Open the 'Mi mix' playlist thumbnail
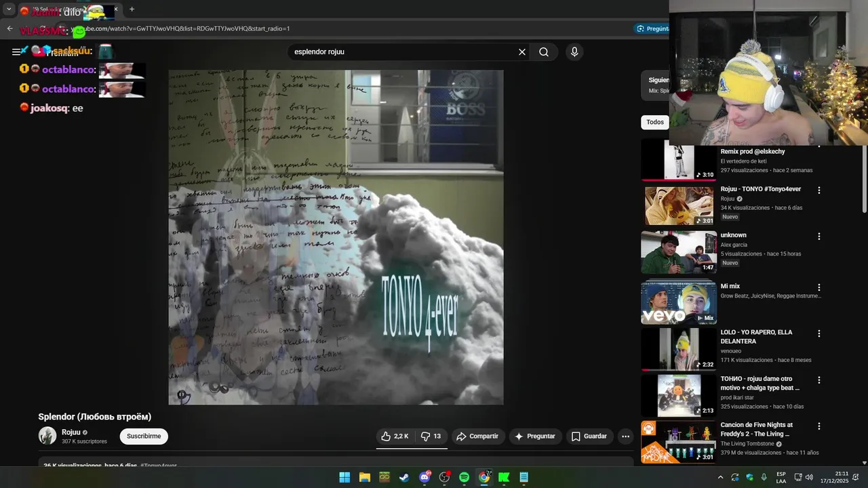Screen dimensions: 868x488 (679, 302)
